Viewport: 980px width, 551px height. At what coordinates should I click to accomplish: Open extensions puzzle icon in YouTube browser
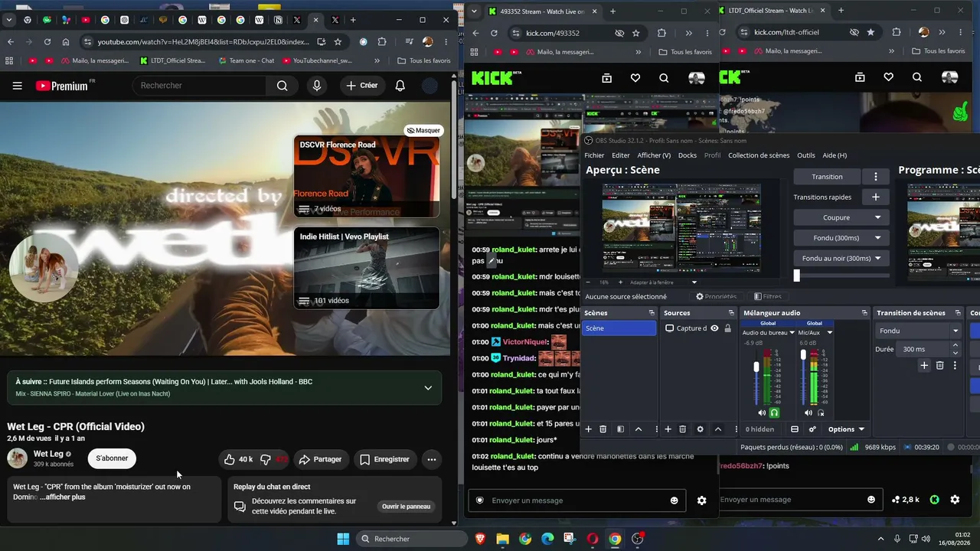[382, 41]
